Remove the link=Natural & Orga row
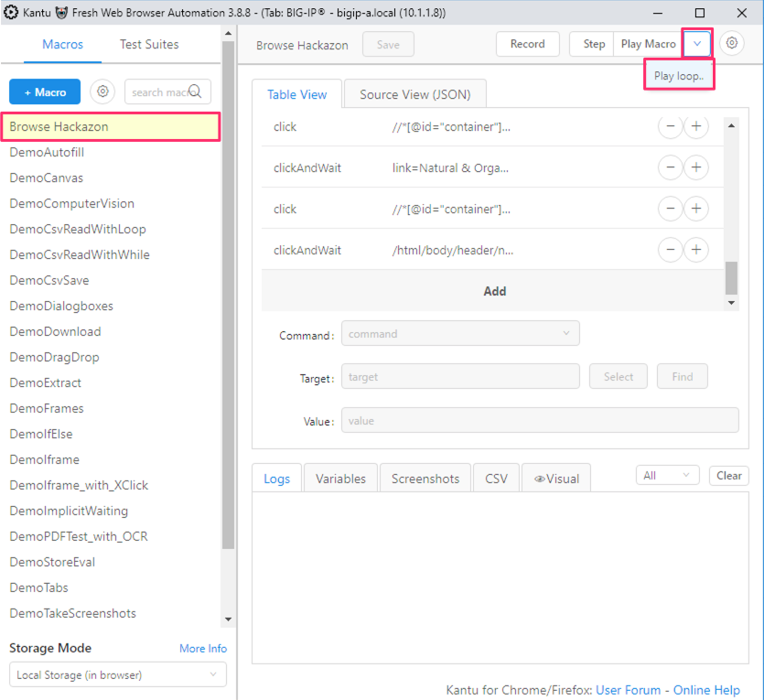764x700 pixels. [x=671, y=167]
